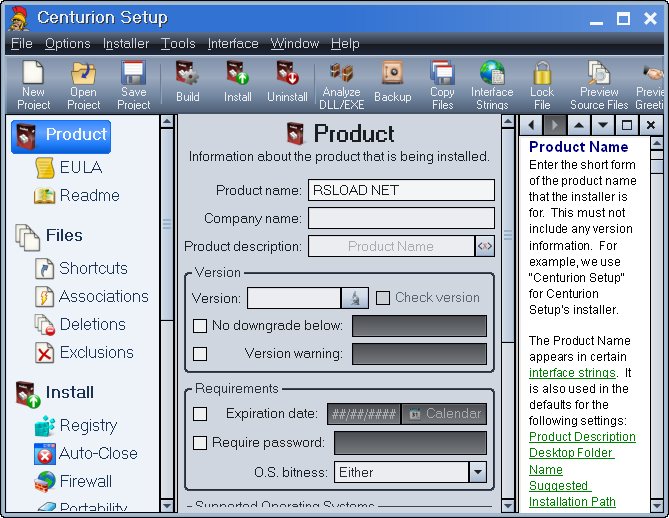Open the File menu

pyautogui.click(x=21, y=44)
